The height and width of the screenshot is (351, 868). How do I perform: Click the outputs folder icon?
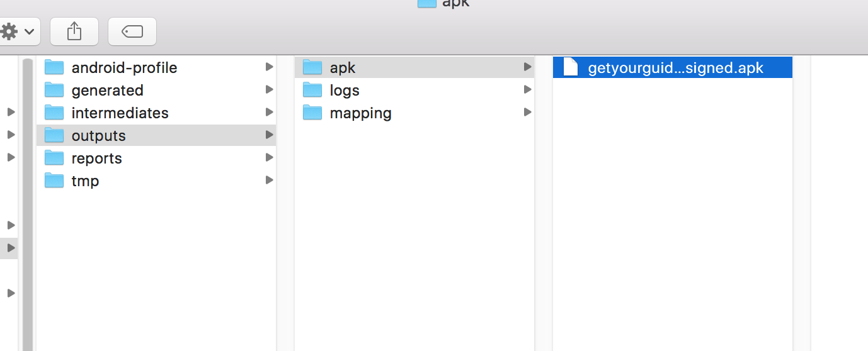point(54,135)
